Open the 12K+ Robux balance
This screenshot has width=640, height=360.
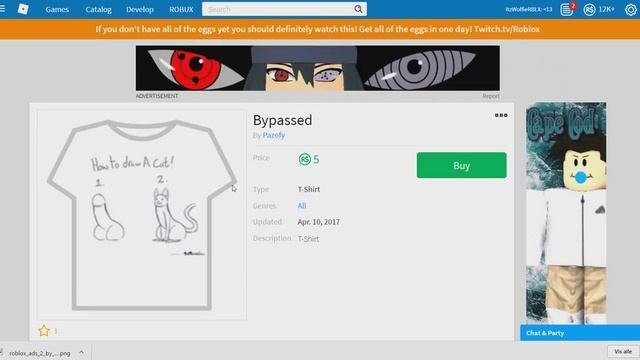(x=607, y=9)
